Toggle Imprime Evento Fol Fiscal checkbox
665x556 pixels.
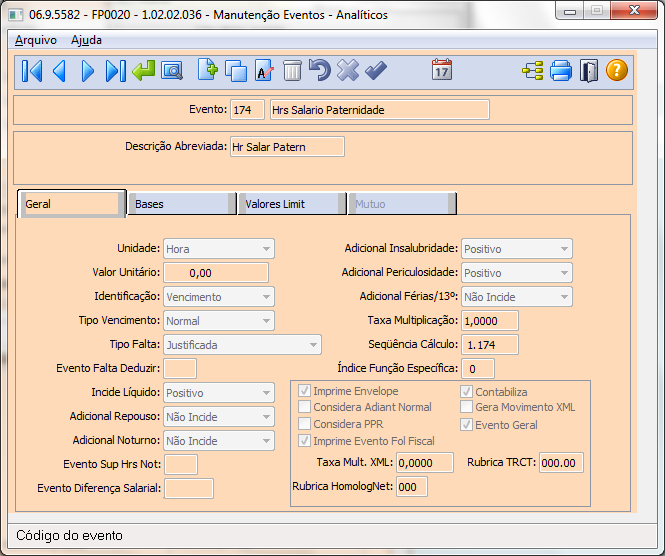tap(304, 441)
